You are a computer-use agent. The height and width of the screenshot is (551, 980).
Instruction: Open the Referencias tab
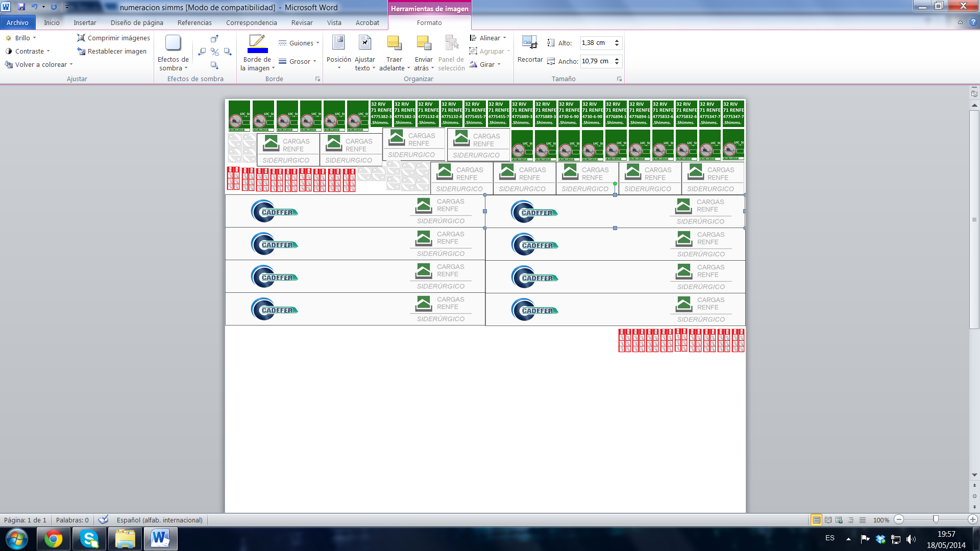point(194,22)
